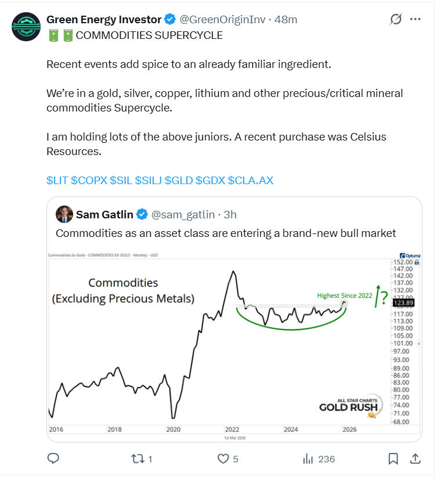448x482 pixels.
Task: Share post via upload arrow icon
Action: tap(416, 459)
